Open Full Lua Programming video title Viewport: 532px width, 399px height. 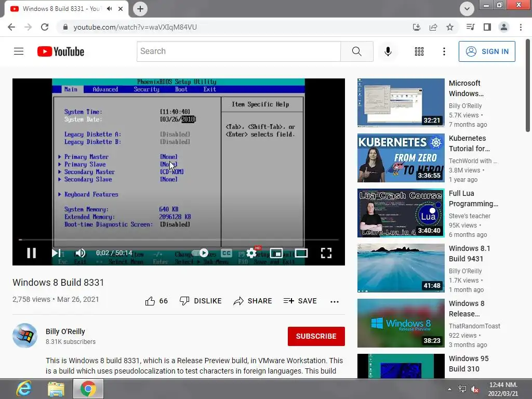pyautogui.click(x=473, y=198)
